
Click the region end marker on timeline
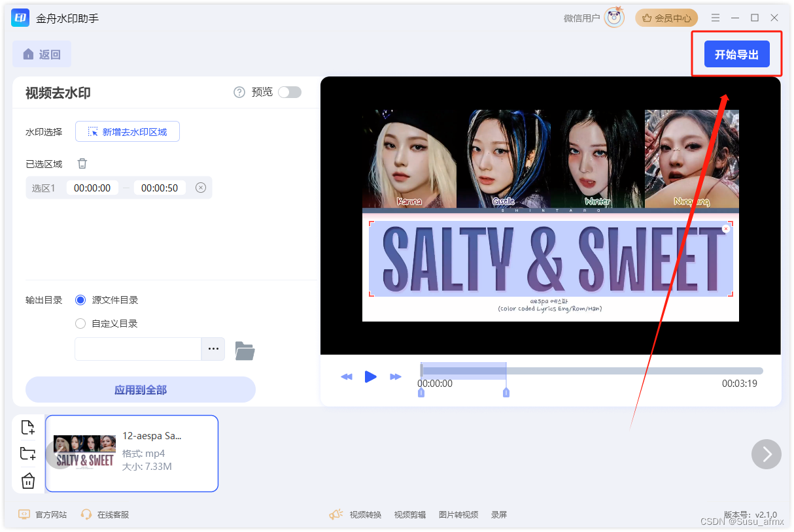point(506,392)
